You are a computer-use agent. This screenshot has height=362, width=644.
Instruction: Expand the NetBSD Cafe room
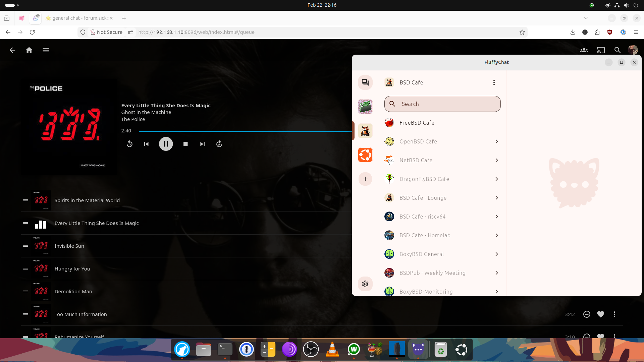(497, 160)
